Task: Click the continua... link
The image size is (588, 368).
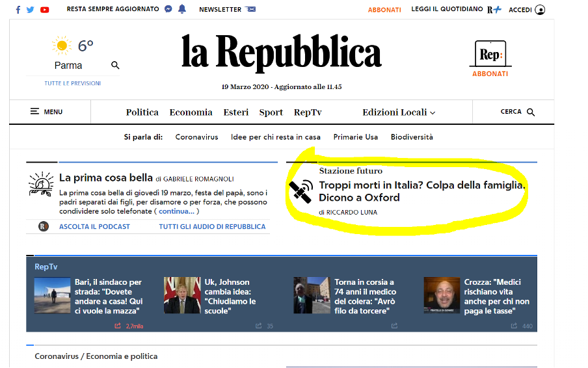Action: (177, 211)
